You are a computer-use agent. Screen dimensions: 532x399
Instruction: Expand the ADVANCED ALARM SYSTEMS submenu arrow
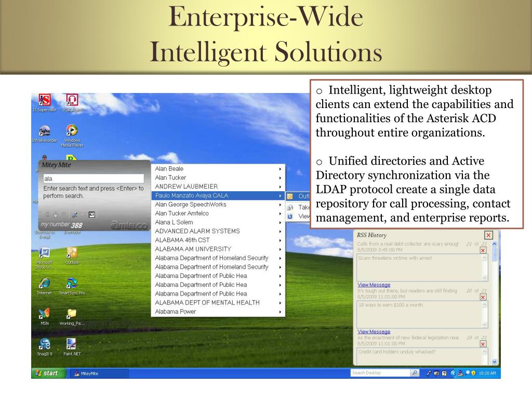coord(280,231)
